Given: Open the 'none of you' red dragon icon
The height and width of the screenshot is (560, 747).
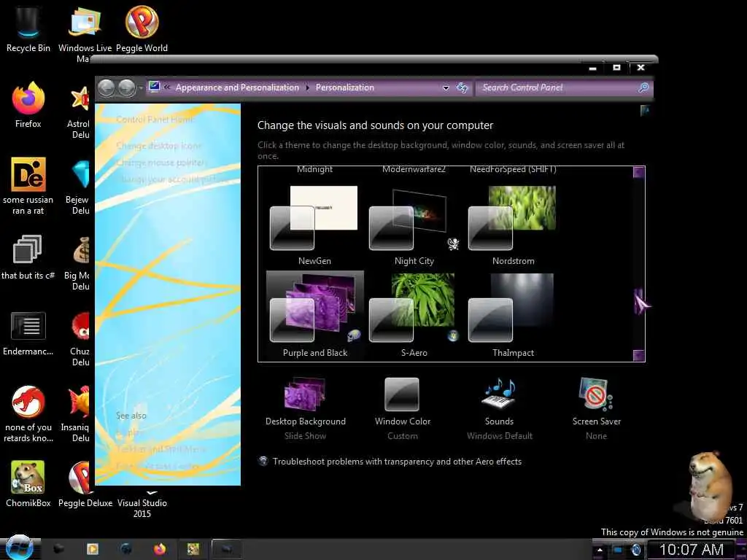Looking at the screenshot, I should [x=28, y=414].
